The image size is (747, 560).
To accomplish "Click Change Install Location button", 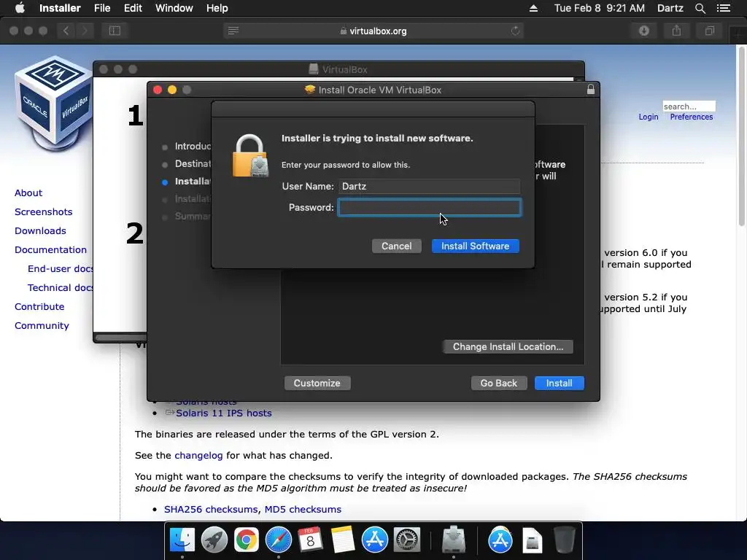I will 508,346.
